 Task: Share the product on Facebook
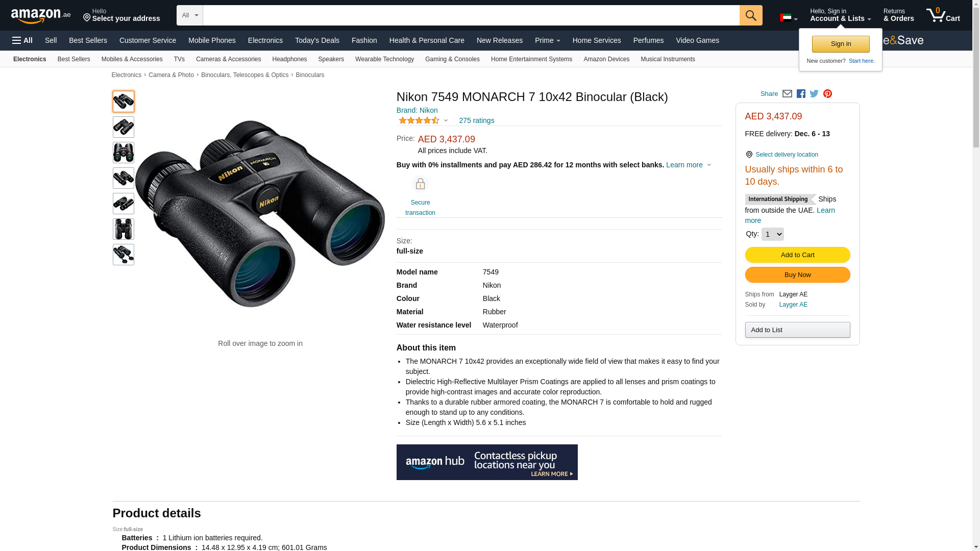pos(801,94)
